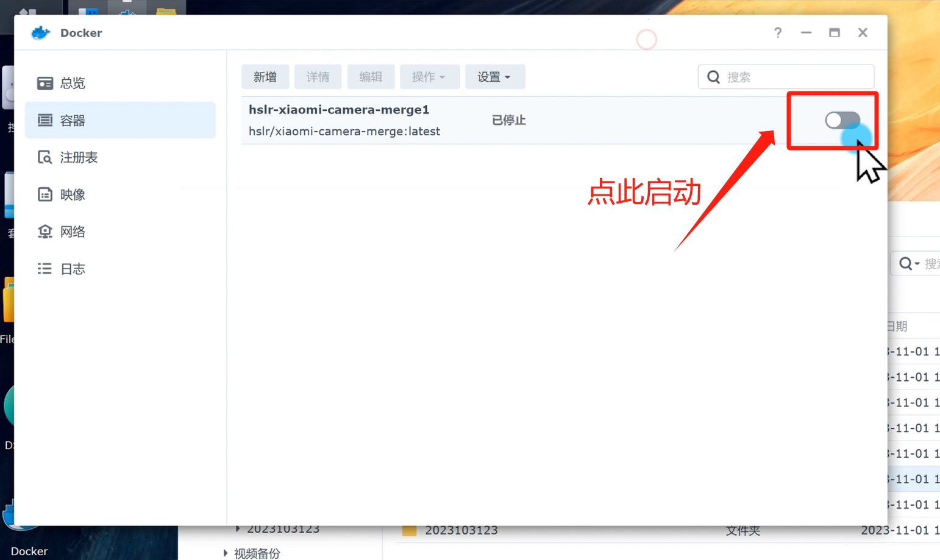Select the 容器 container icon in sidebar

coord(45,120)
